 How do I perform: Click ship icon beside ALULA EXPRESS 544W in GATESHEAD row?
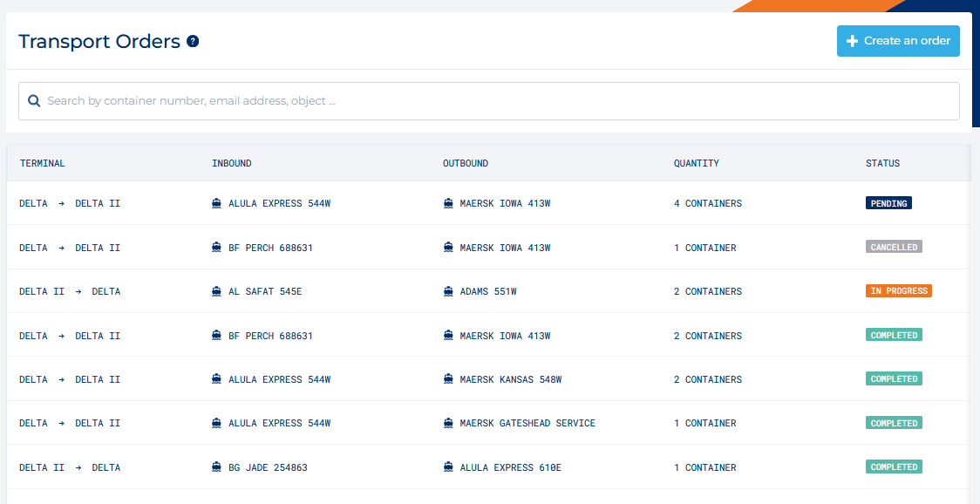217,423
